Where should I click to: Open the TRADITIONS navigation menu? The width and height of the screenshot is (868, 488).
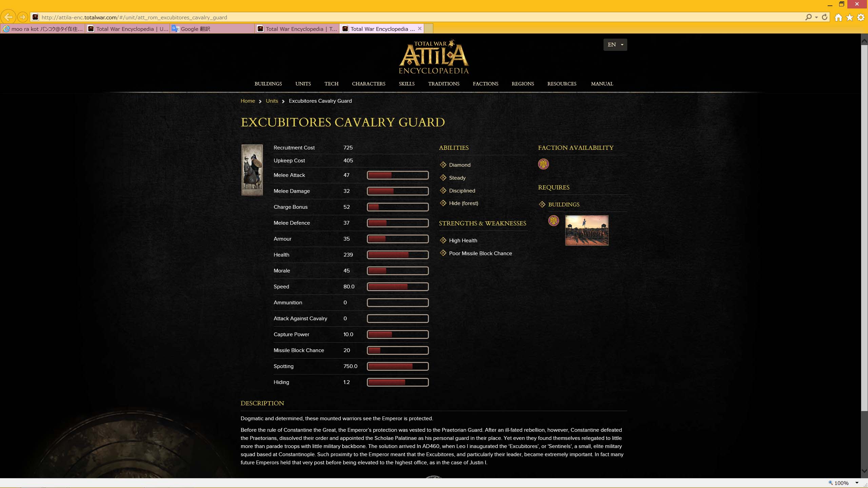(443, 84)
